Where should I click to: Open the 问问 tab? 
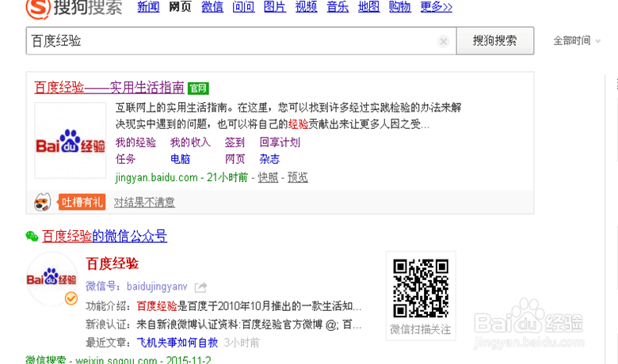tap(243, 6)
